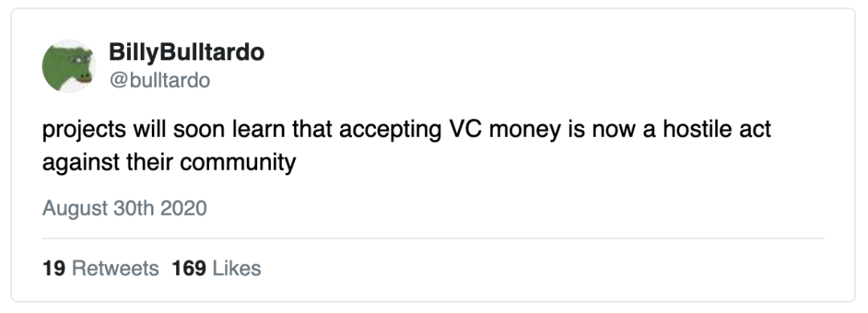Visit the @bulltardo handle
868x313 pixels.
pos(159,80)
